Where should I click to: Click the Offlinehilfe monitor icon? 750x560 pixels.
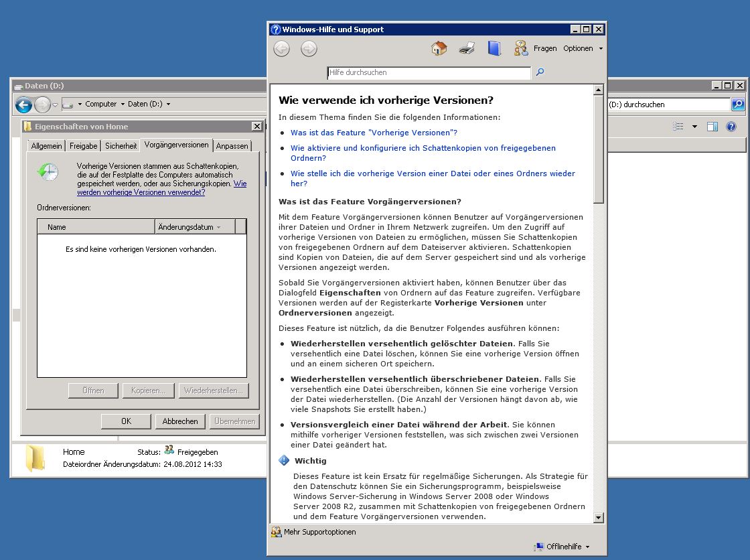click(x=538, y=546)
